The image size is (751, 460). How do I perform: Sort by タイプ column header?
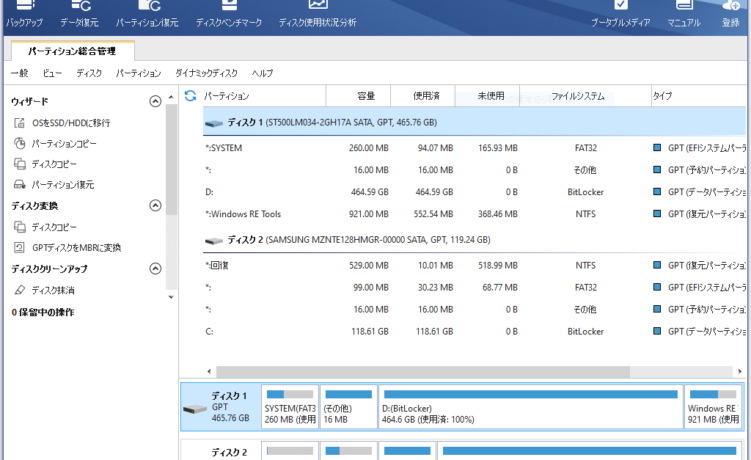(699, 96)
